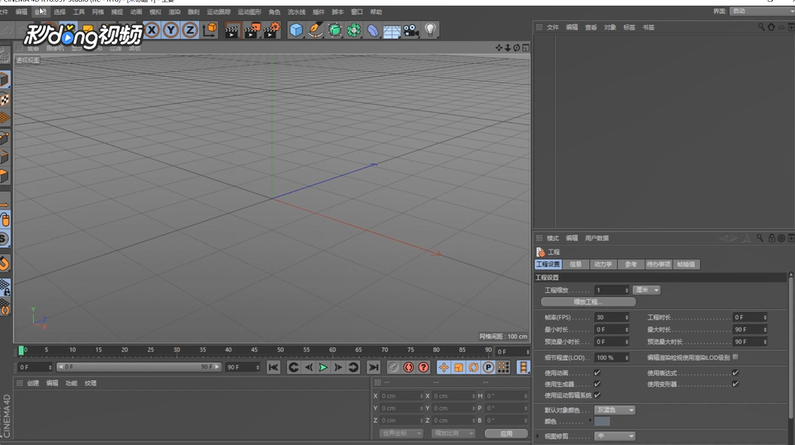
Task: Go to end of timeline
Action: [374, 367]
